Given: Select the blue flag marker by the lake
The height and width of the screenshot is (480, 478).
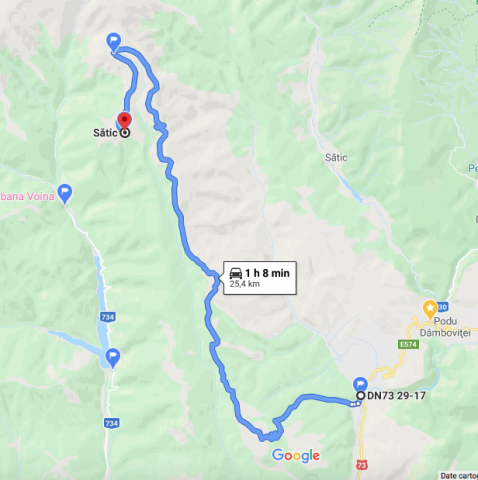Looking at the screenshot, I should pos(113,358).
